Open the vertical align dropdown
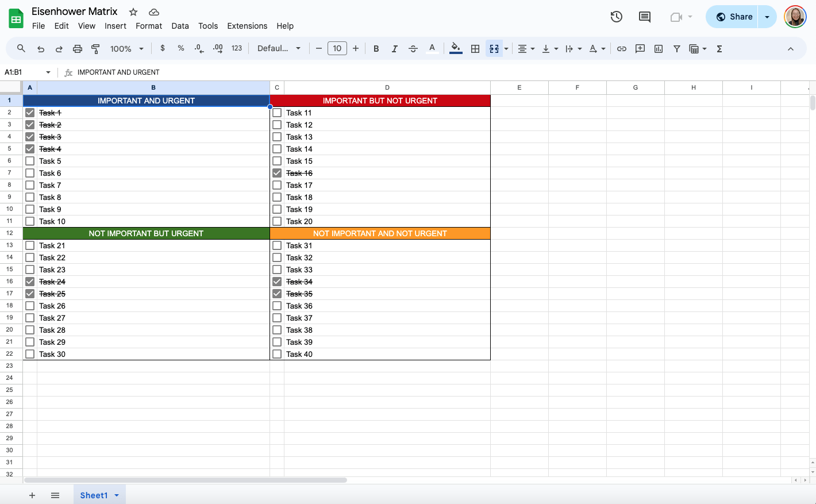 (x=550, y=49)
